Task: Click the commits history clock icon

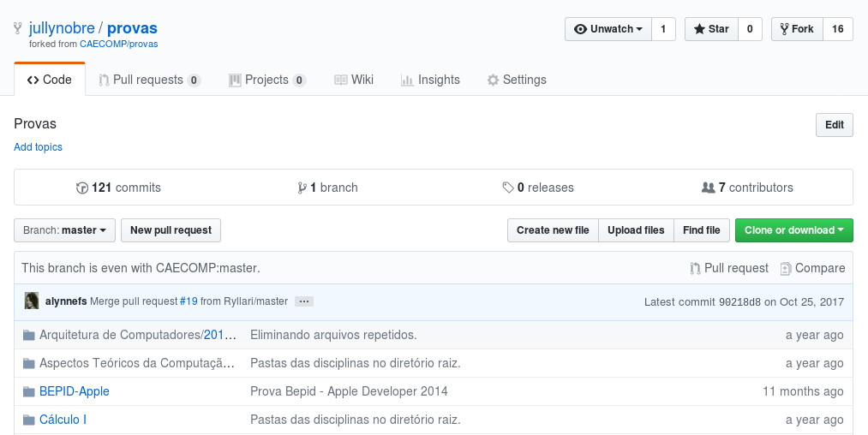Action: (82, 188)
